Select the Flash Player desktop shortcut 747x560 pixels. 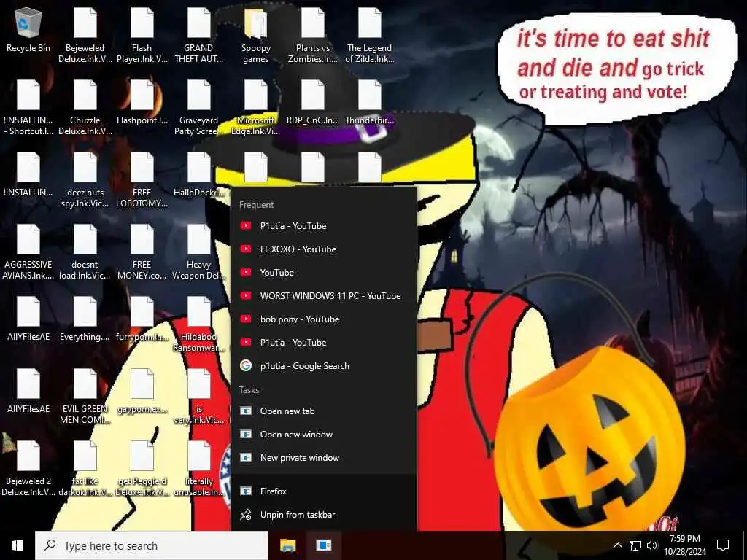point(142,36)
